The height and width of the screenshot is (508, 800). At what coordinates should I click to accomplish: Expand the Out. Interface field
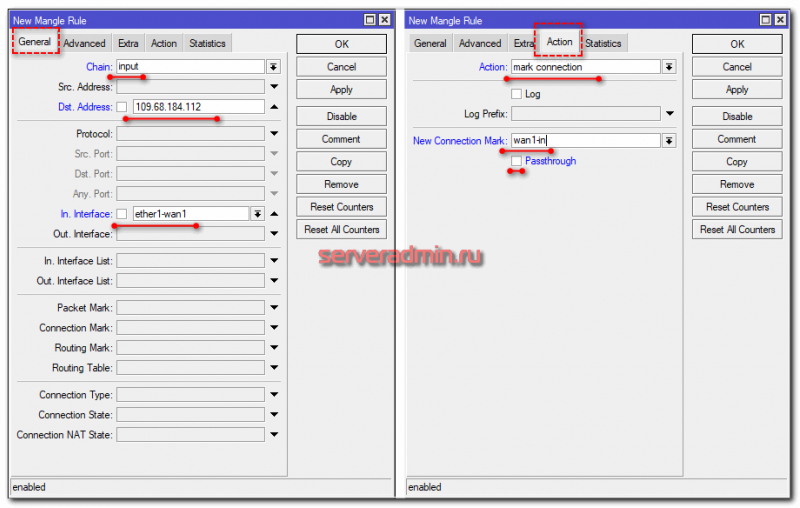coord(274,234)
